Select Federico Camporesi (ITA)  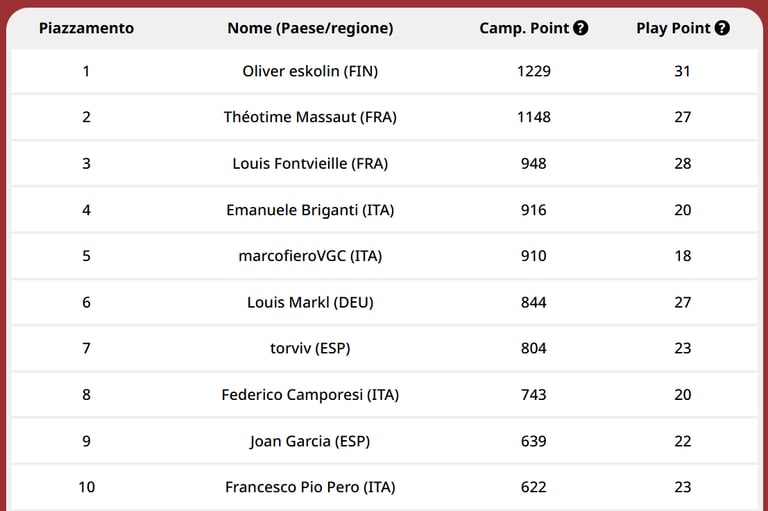click(x=310, y=395)
